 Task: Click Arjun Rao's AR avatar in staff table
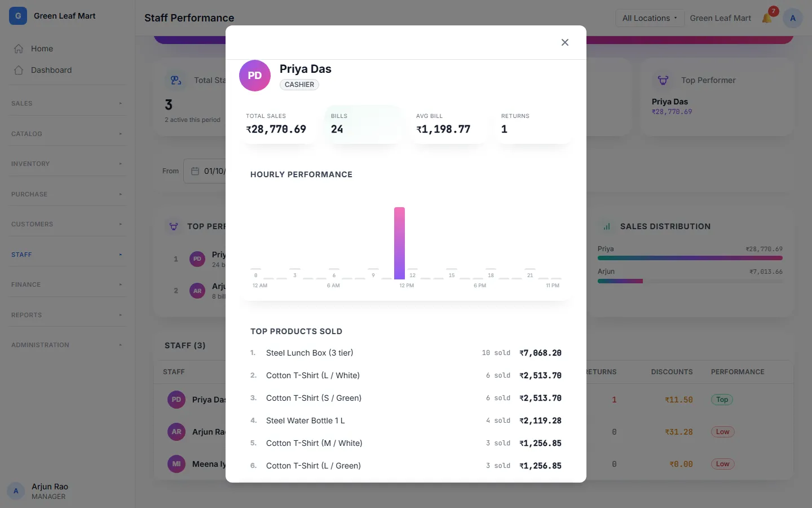point(176,432)
